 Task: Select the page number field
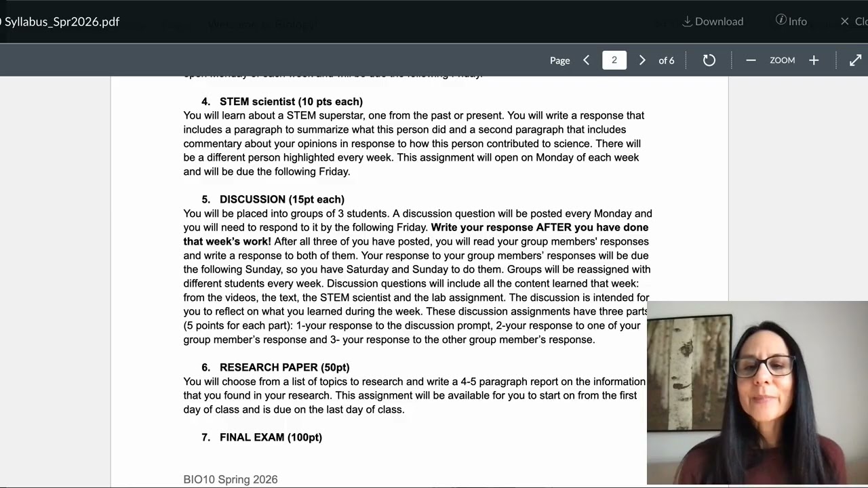(614, 60)
